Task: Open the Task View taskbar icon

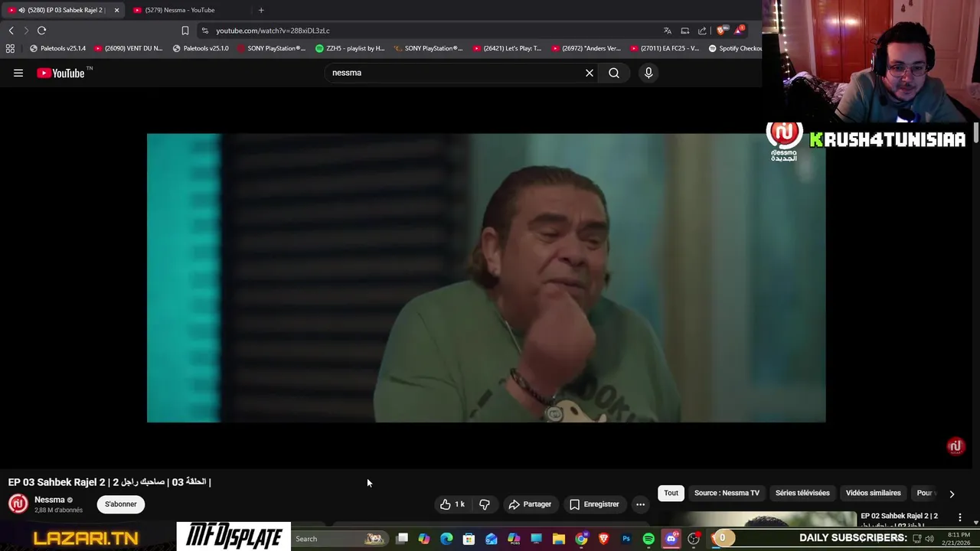Action: point(402,539)
